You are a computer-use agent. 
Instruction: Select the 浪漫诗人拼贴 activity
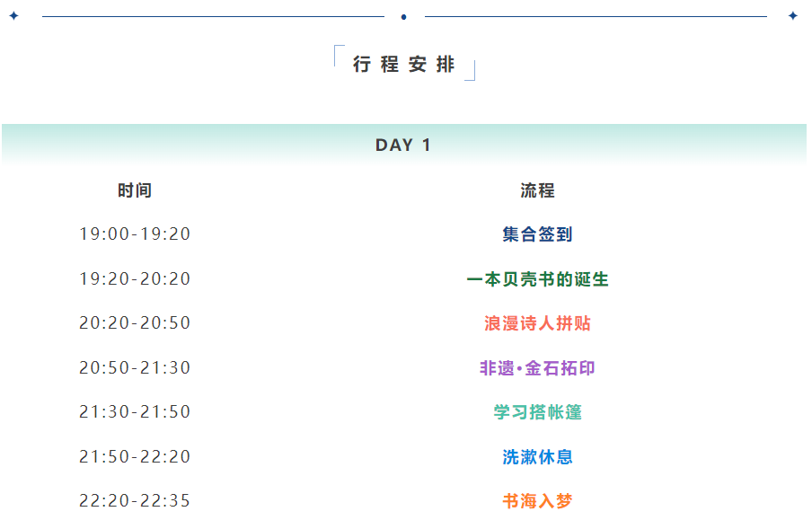[537, 323]
